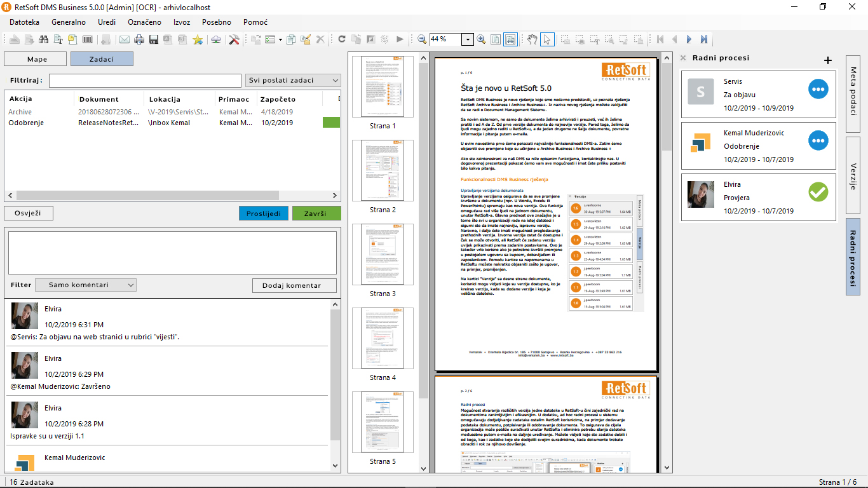Click blue dots icon on Kemal Muderizovic card
The image size is (868, 488).
pyautogui.click(x=818, y=140)
